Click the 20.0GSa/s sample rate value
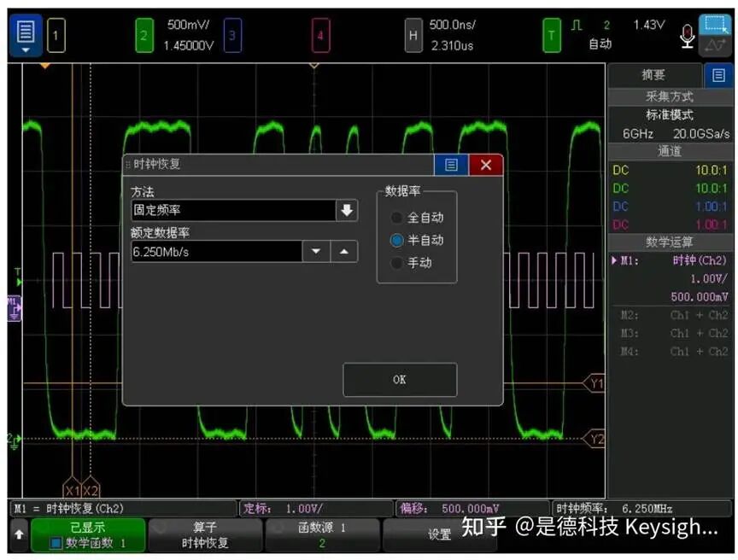This screenshot has height=560, width=738. pos(701,134)
